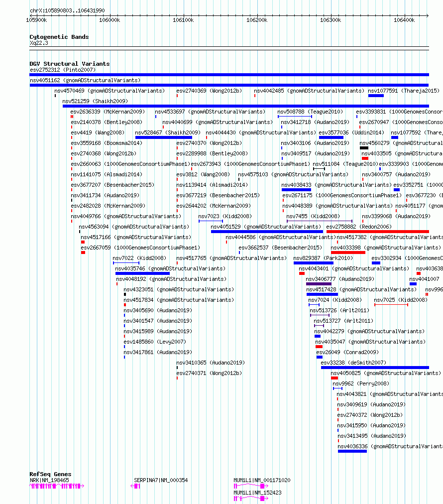Viewport: 443px width, 504px height.
Task: Click the SERPINA7 gene arrow glyph
Action: pos(135,486)
